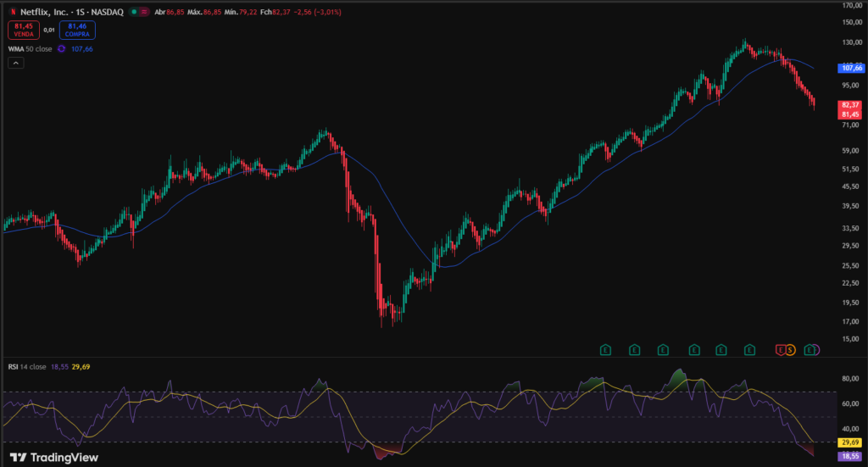This screenshot has width=868, height=467.
Task: Click the 130,00 price scale value
Action: pyautogui.click(x=853, y=42)
